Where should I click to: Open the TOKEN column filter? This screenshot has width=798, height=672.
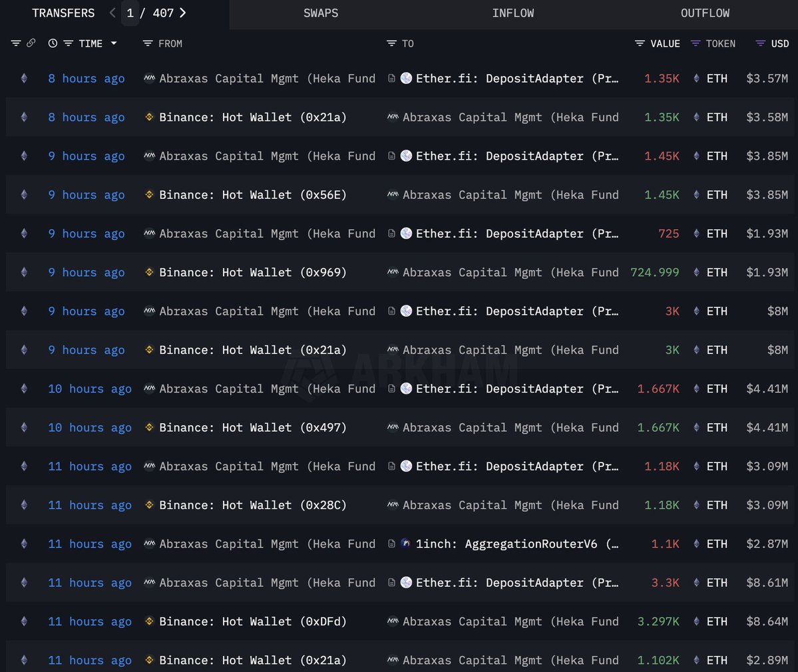(x=696, y=43)
